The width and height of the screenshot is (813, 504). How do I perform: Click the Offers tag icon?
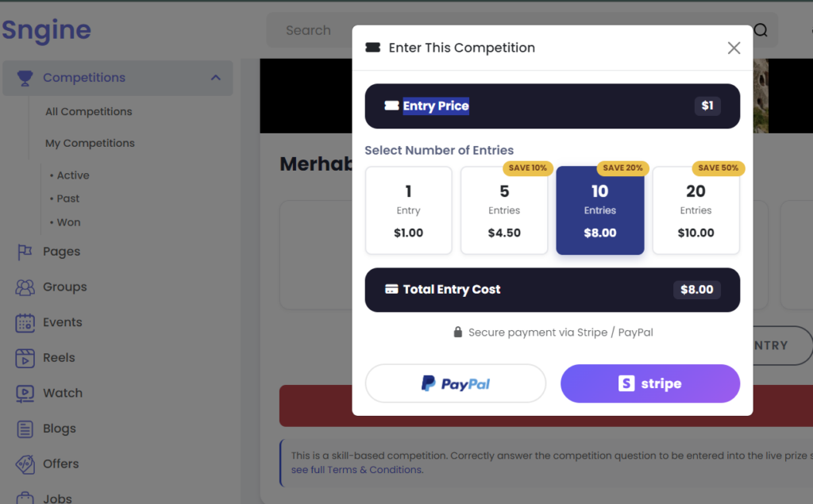coord(25,464)
